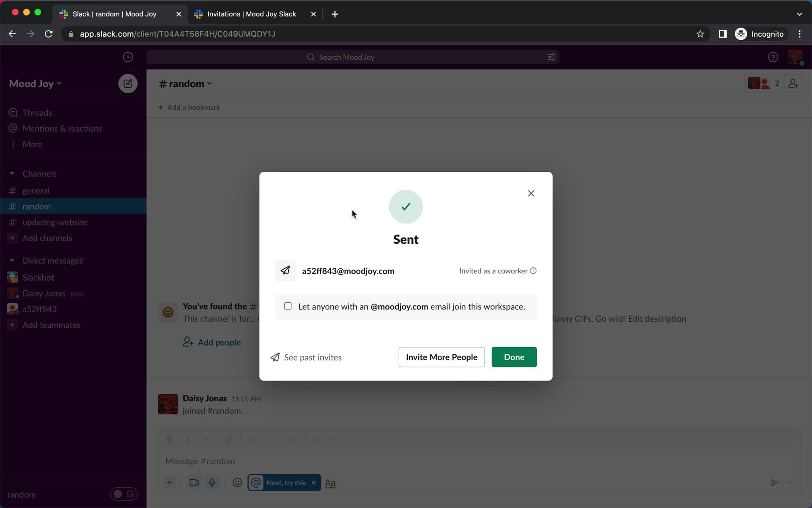Click the compose/new message icon
This screenshot has width=812, height=508.
tap(128, 83)
